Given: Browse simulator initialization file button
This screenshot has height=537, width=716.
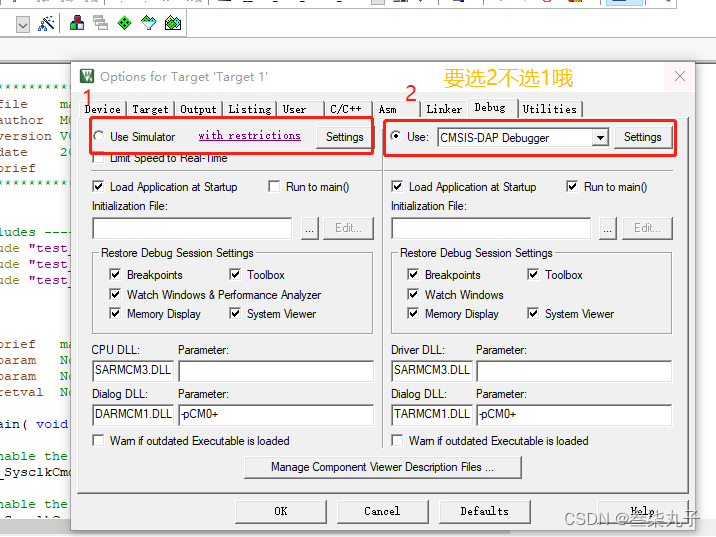Looking at the screenshot, I should pos(310,228).
